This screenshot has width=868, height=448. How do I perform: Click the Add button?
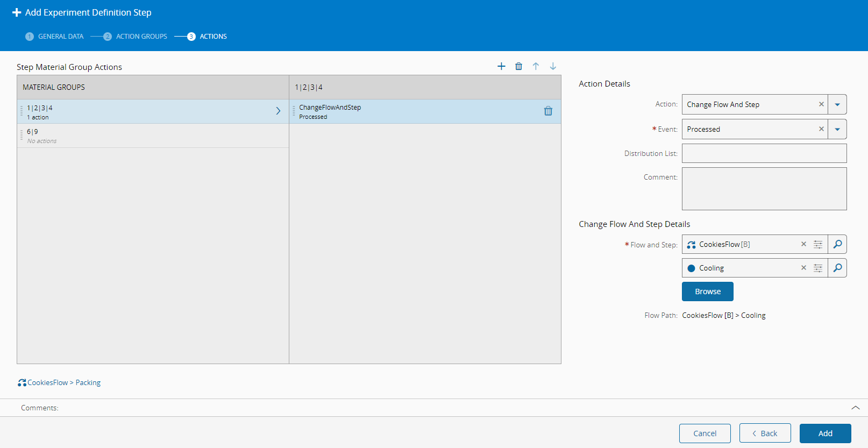click(825, 433)
